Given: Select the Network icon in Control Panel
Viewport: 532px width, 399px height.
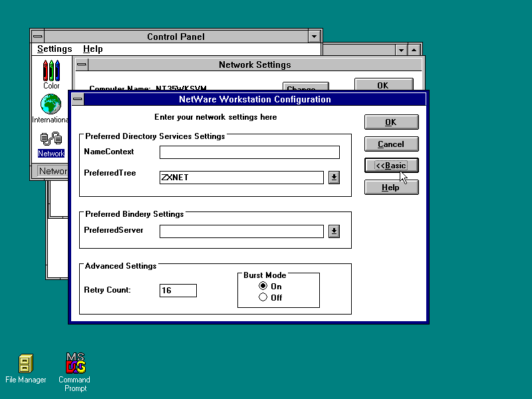Looking at the screenshot, I should (x=51, y=144).
